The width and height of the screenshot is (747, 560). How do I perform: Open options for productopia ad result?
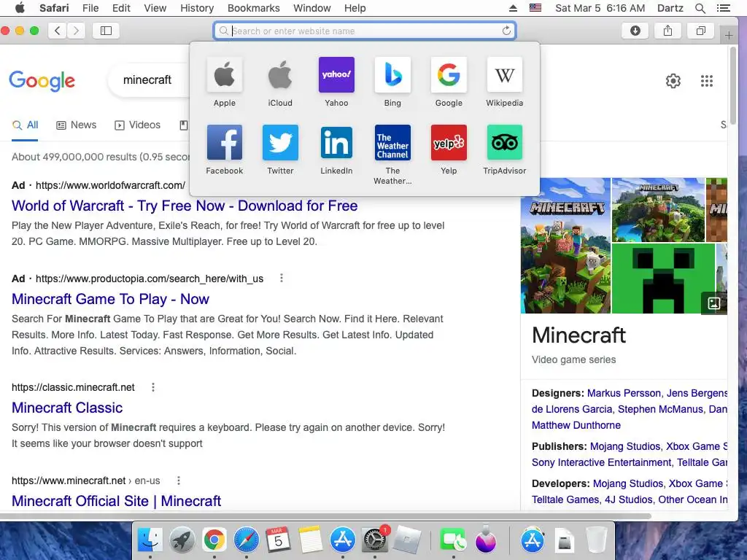[282, 278]
